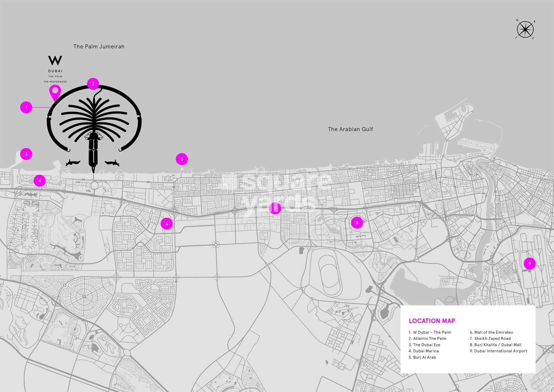Image resolution: width=554 pixels, height=392 pixels.
Task: Select marker 2 at Atlantis The Palm
Action: [92, 84]
